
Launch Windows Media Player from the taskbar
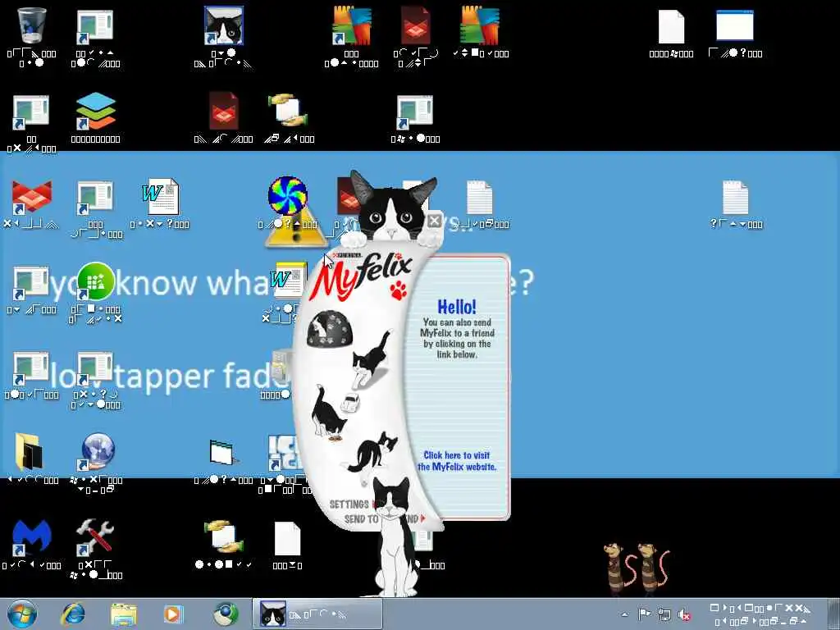tap(172, 614)
